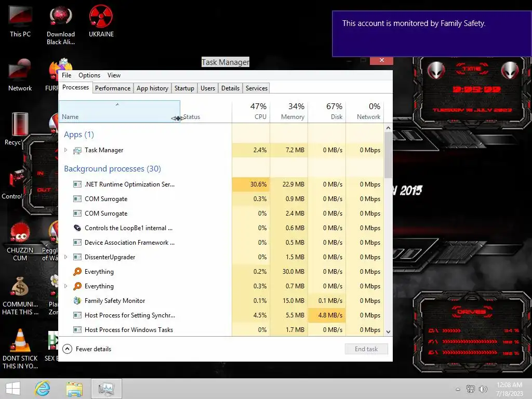The height and width of the screenshot is (399, 532).
Task: Click the 30.0 MB memory value for Everything
Action: click(289, 271)
